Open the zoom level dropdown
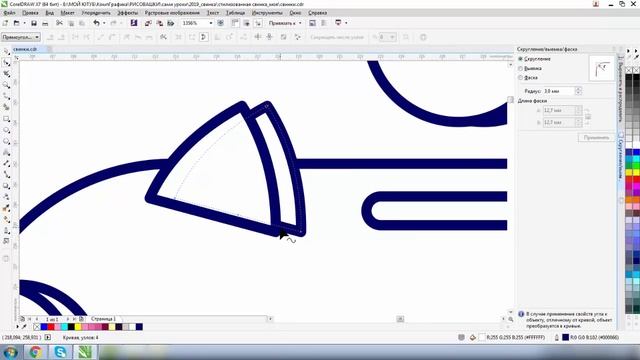This screenshot has height=360, width=640. pyautogui.click(x=211, y=23)
